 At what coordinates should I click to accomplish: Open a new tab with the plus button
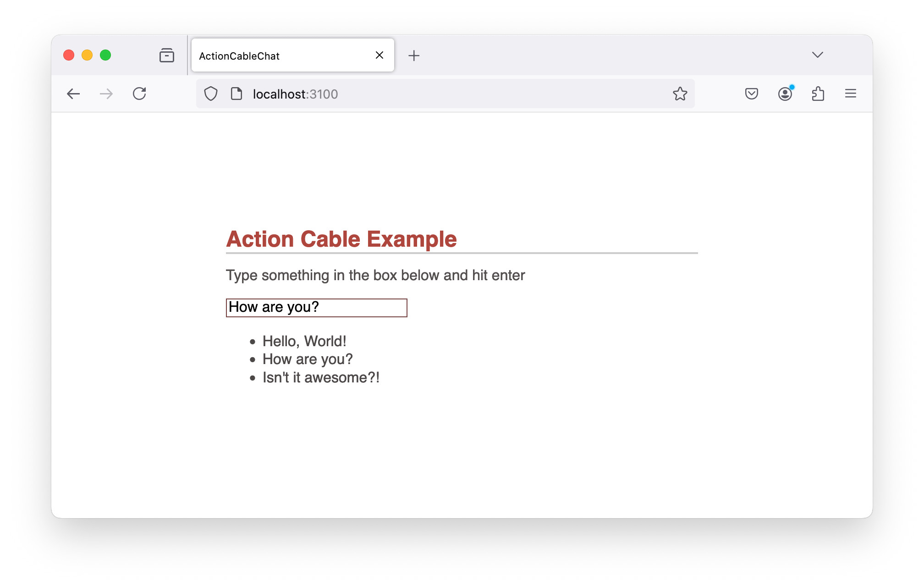pos(414,55)
